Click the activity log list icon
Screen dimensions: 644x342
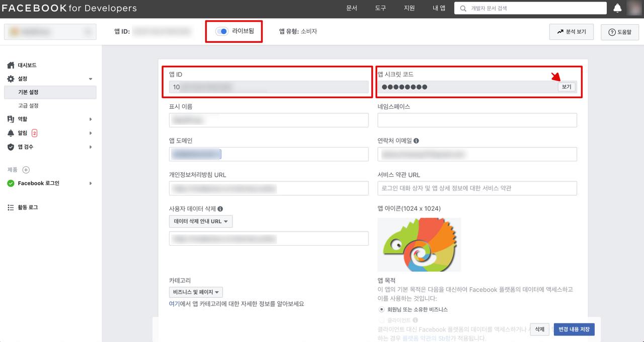[11, 208]
